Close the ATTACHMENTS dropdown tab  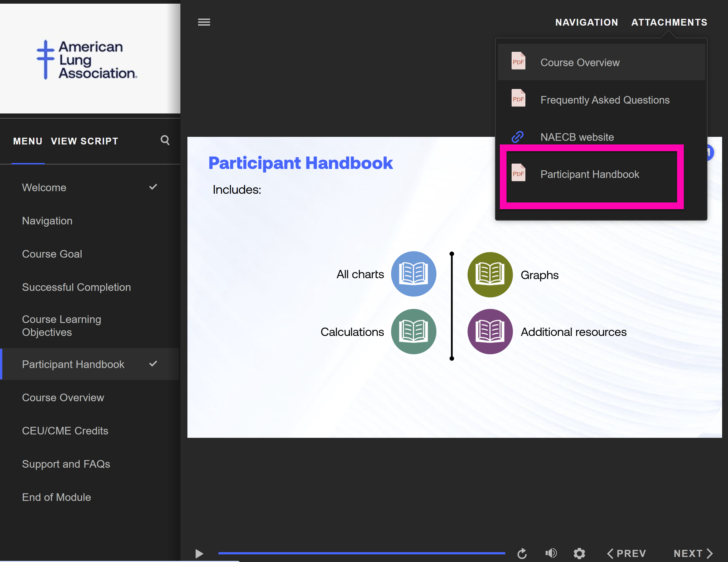tap(669, 22)
